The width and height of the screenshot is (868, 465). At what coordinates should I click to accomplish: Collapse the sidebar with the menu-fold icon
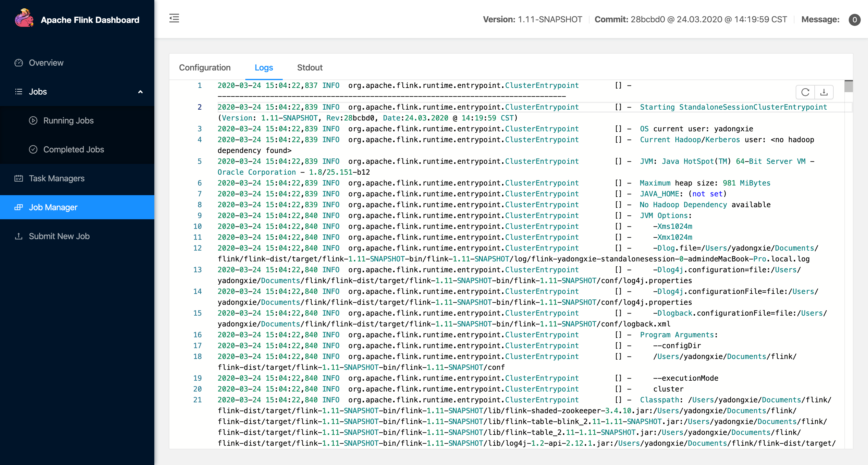point(174,18)
